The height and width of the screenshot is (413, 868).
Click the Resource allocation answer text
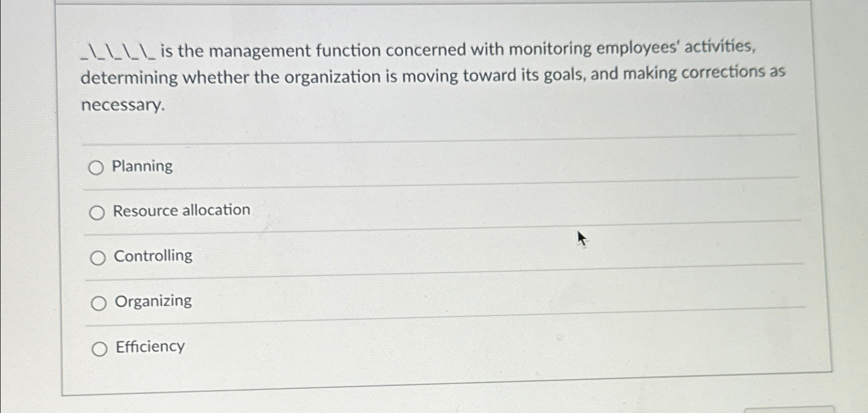tap(181, 210)
